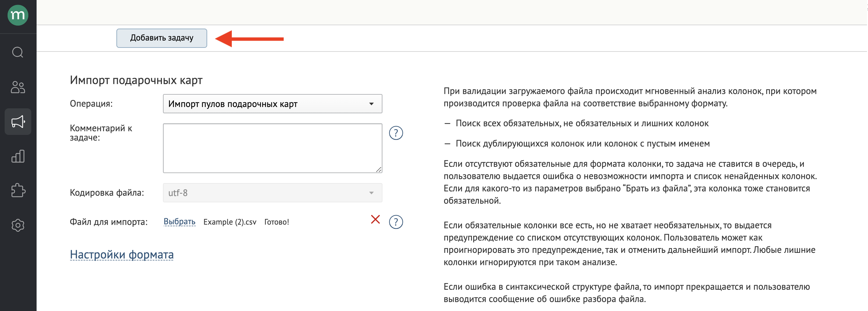Click inside the Комментарий к задаче textarea
The width and height of the screenshot is (868, 311).
coord(273,148)
